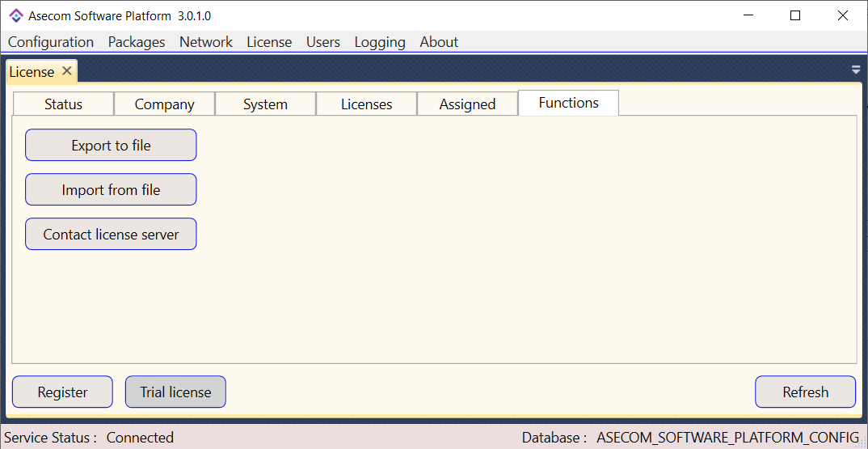Start a Trial license
The width and height of the screenshot is (868, 449).
[x=175, y=392]
